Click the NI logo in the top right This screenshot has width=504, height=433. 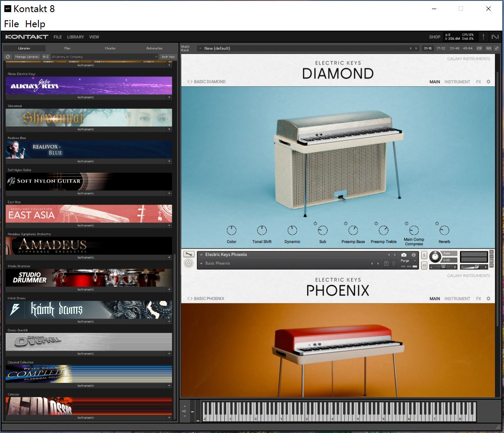coord(495,37)
